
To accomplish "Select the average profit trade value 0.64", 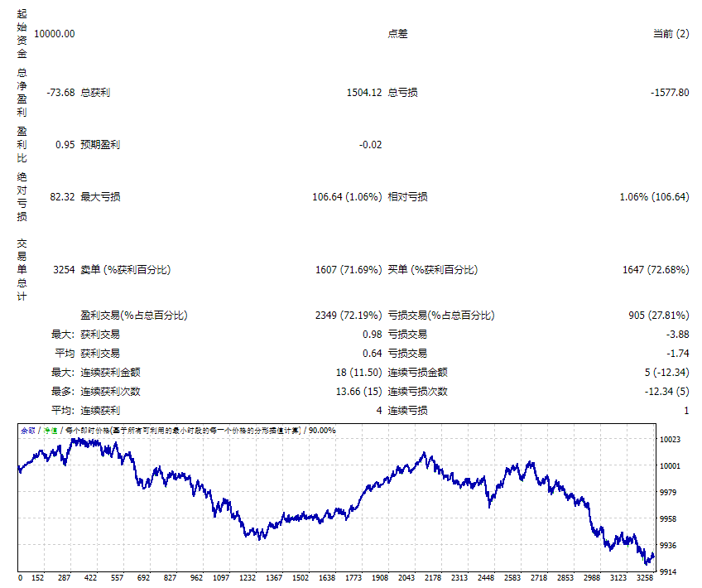I will point(372,354).
